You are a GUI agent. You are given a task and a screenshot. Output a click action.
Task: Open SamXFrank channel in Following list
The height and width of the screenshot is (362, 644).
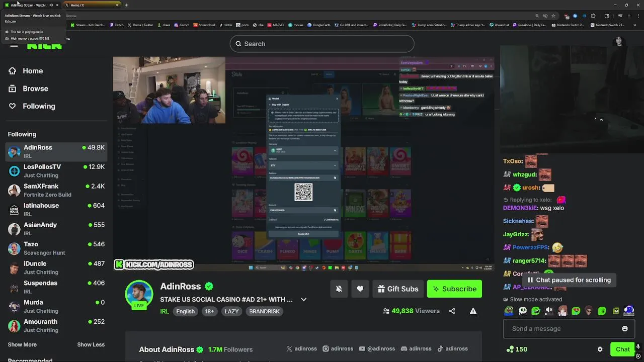pyautogui.click(x=56, y=190)
